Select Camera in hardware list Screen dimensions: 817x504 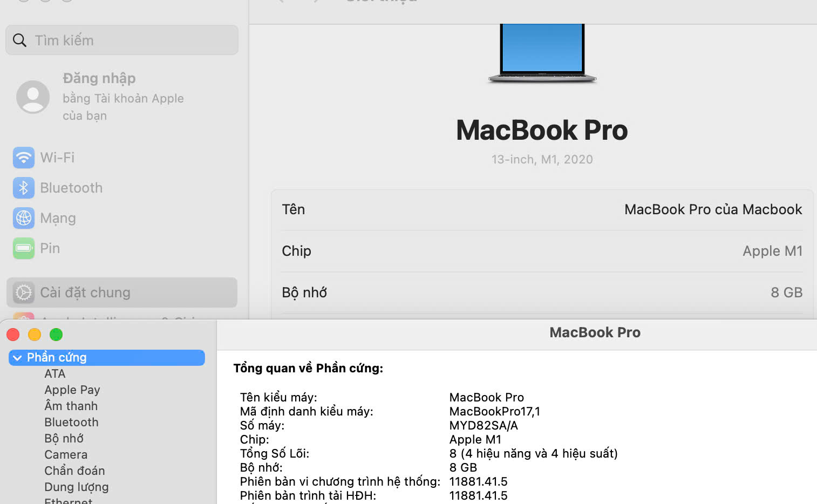point(66,454)
